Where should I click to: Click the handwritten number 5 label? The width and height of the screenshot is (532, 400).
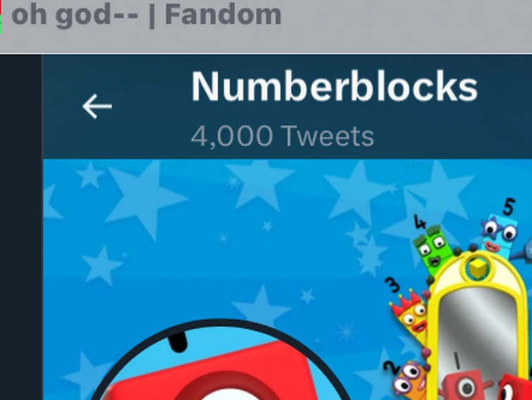coord(509,207)
